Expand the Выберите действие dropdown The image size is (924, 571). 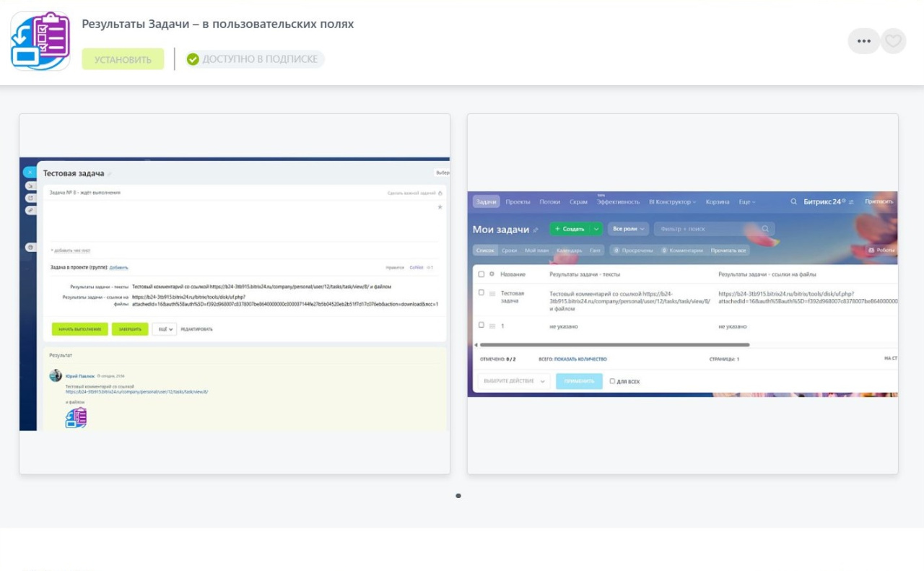pos(513,381)
